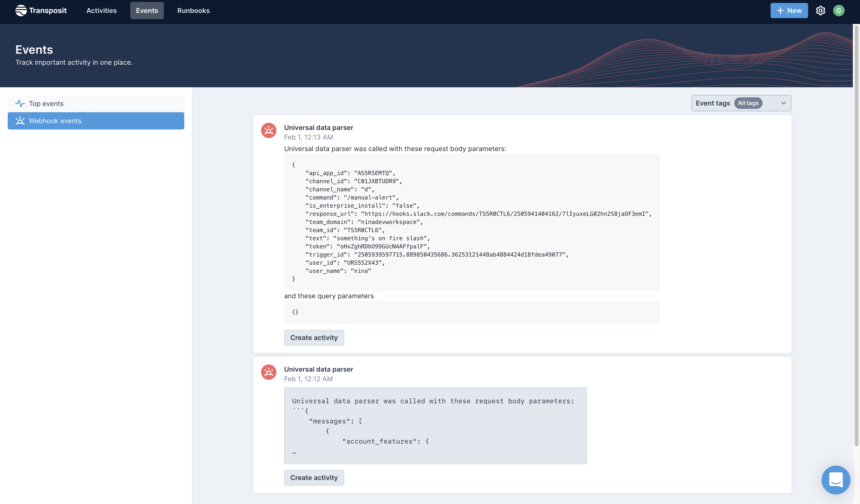The image size is (860, 504).
Task: Open the green G user avatar
Action: 838,11
